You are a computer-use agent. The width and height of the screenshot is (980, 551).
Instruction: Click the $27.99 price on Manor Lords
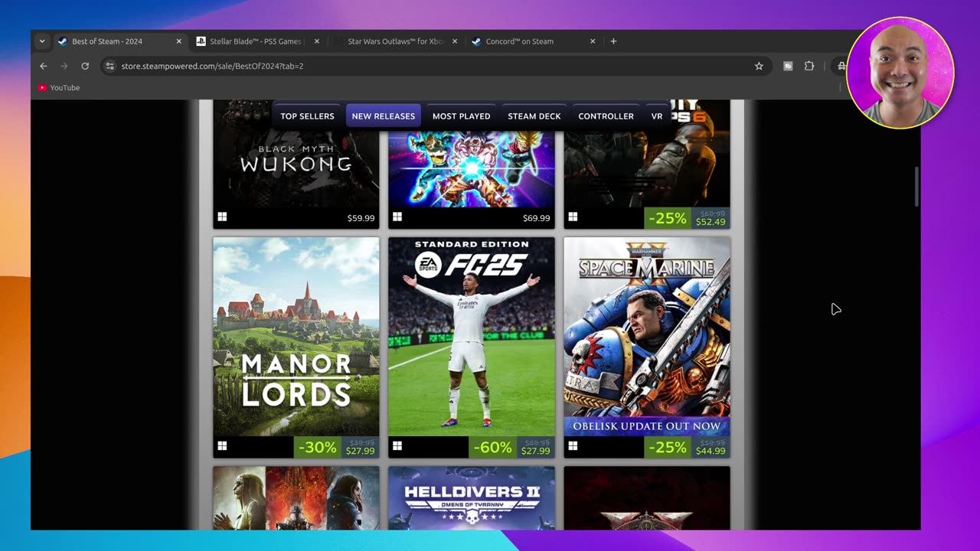[360, 452]
